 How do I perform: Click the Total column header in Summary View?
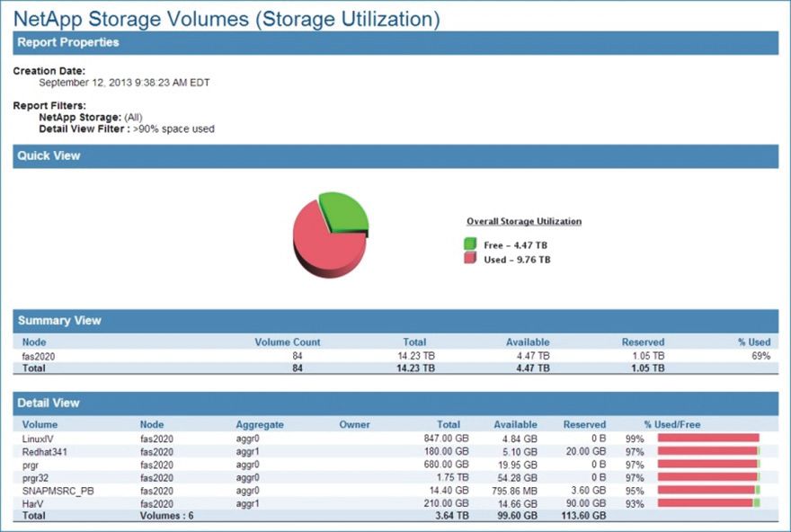coord(414,341)
